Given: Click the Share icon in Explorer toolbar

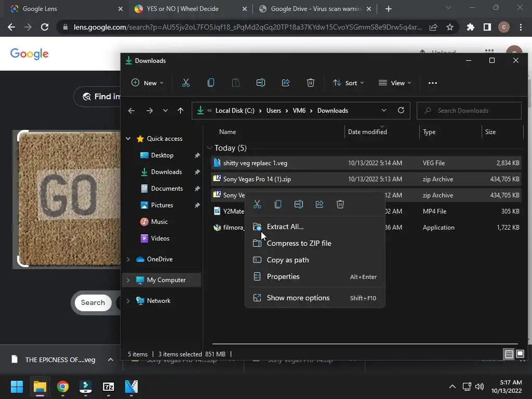Looking at the screenshot, I should [286, 83].
